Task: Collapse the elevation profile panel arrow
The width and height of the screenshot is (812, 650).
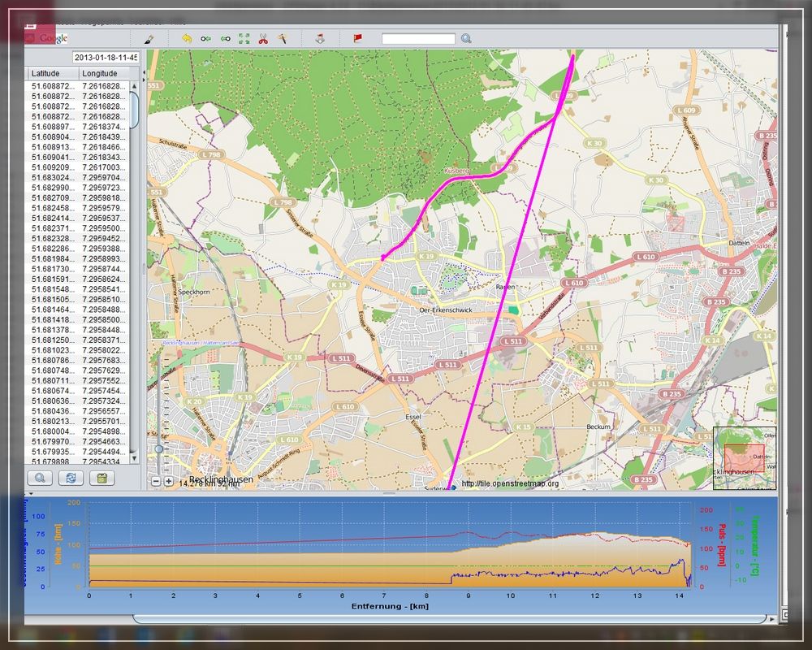Action: point(31,493)
